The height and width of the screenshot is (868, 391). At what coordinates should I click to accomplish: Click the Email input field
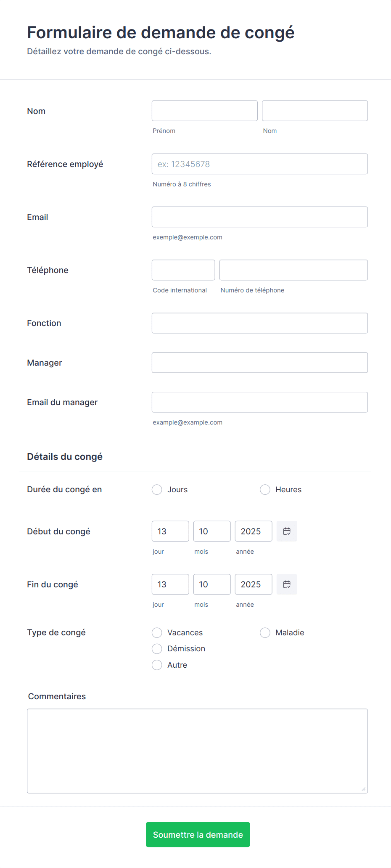[259, 217]
